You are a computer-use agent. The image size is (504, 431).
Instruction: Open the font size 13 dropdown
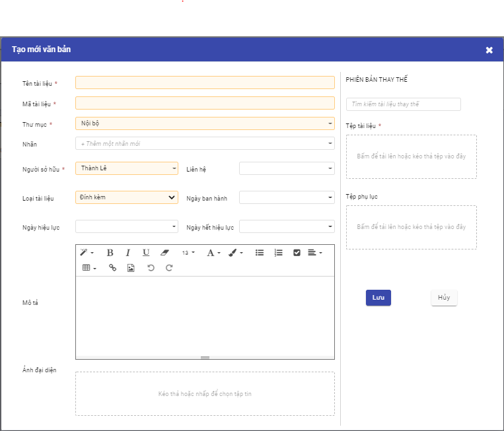click(x=188, y=253)
